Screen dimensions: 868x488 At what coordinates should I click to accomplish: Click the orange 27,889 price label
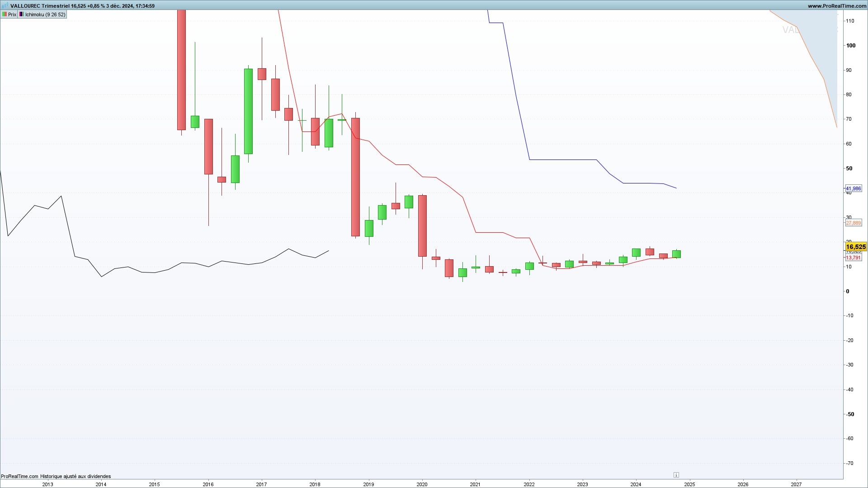[x=853, y=223]
